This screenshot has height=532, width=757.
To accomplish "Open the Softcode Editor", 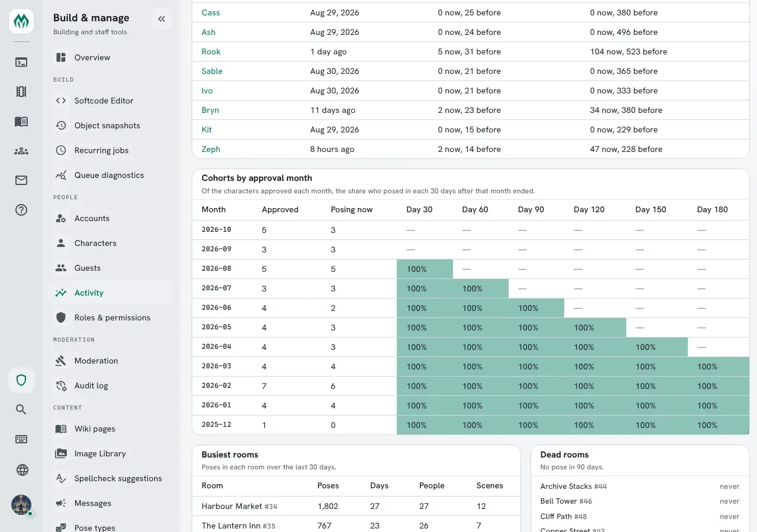I will point(111,100).
